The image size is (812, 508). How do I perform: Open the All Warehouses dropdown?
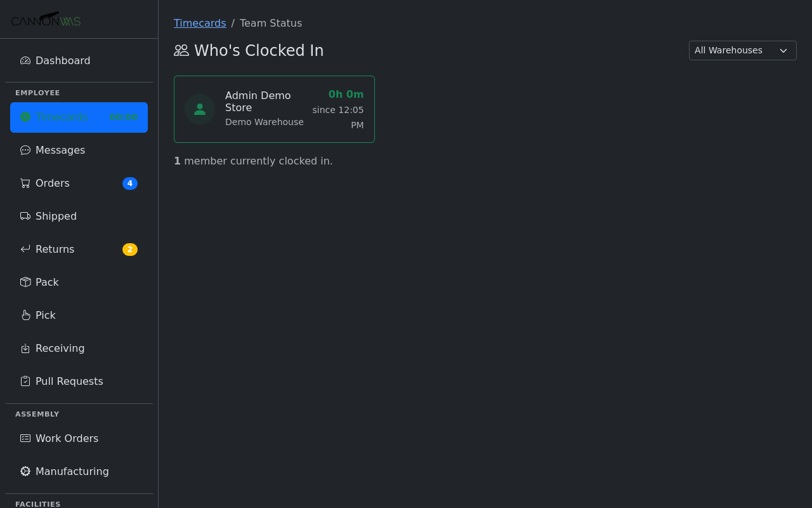(x=742, y=50)
